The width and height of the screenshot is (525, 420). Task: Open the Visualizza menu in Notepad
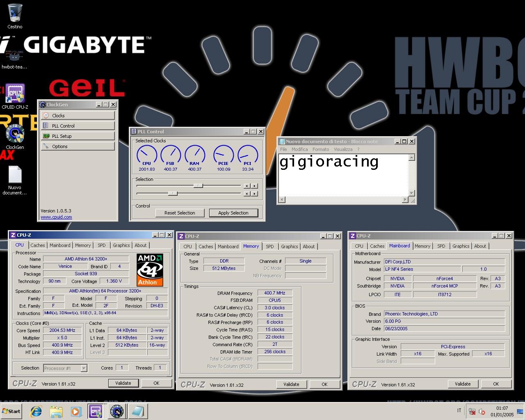343,149
